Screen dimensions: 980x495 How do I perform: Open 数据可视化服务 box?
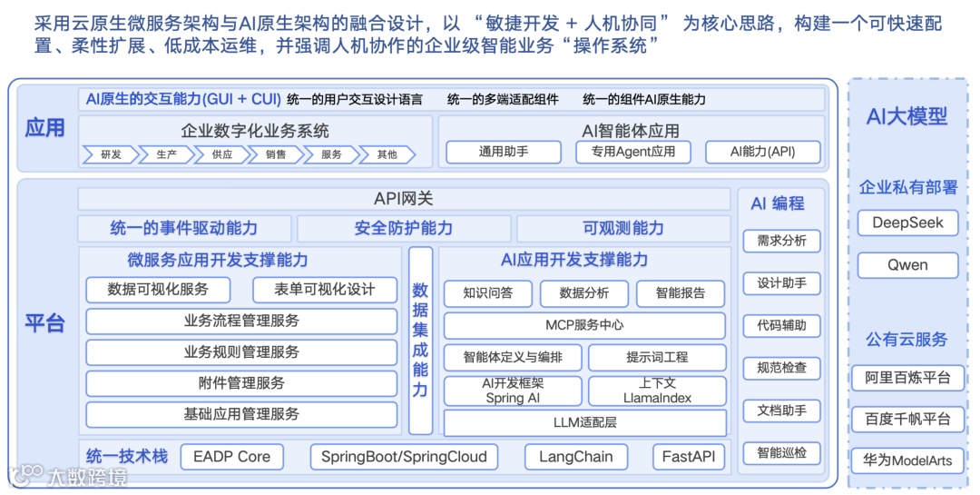[158, 290]
